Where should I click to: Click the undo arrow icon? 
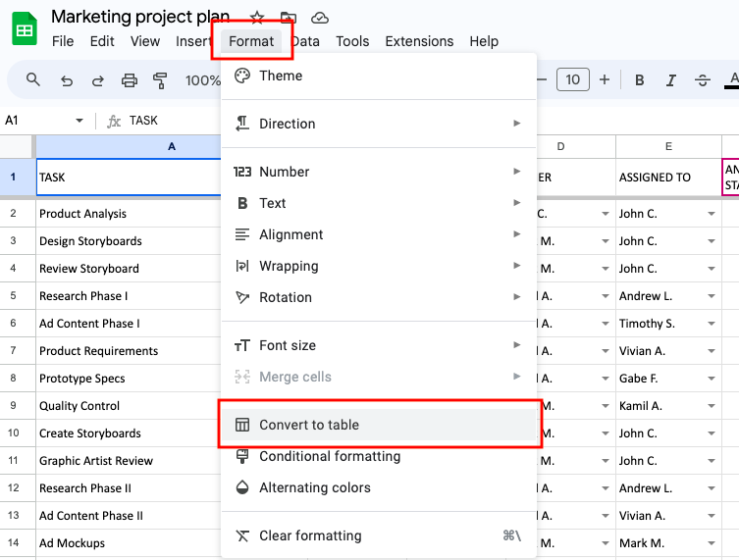tap(66, 80)
